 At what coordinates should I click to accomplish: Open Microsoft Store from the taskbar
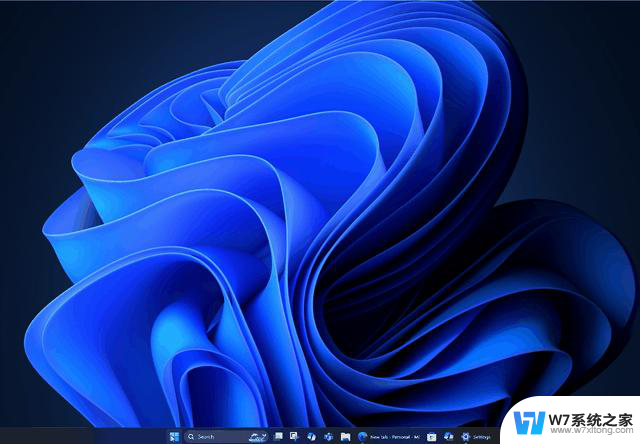point(431,437)
